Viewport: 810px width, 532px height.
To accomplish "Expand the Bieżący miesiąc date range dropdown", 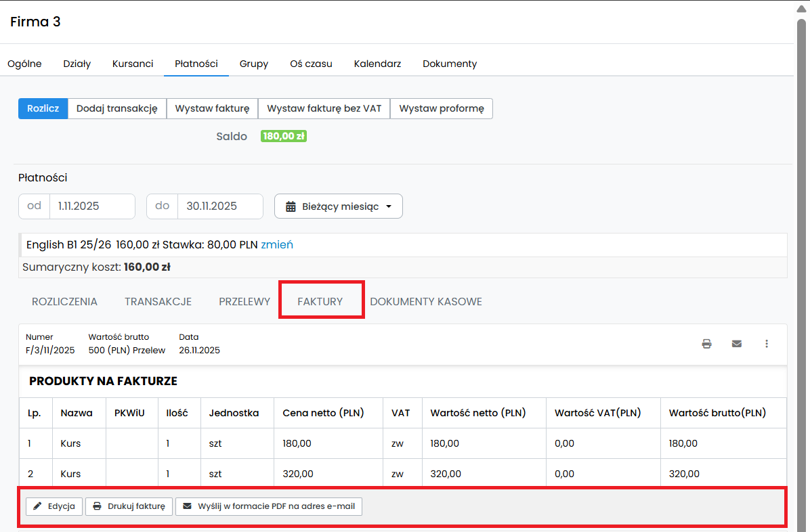I will pos(338,206).
